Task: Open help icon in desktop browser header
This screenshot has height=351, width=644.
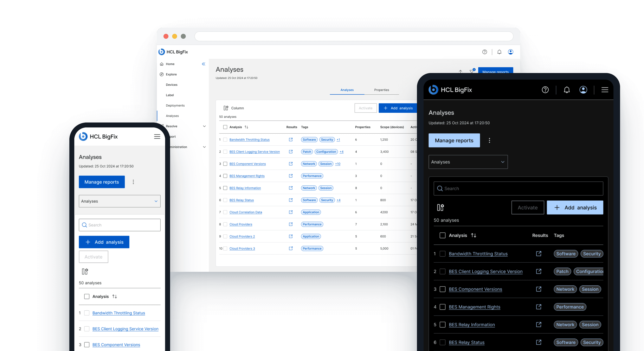Action: point(484,52)
